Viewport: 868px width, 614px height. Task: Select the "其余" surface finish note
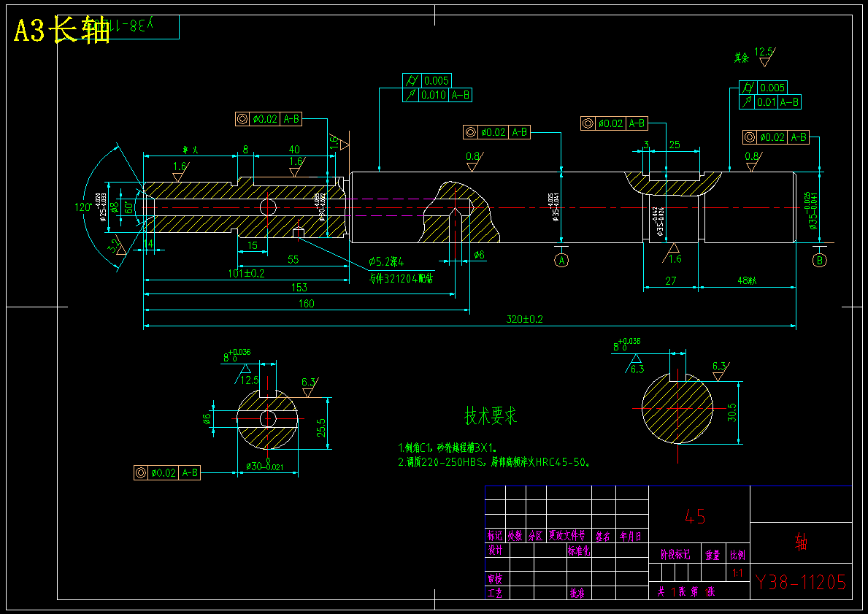pos(741,58)
